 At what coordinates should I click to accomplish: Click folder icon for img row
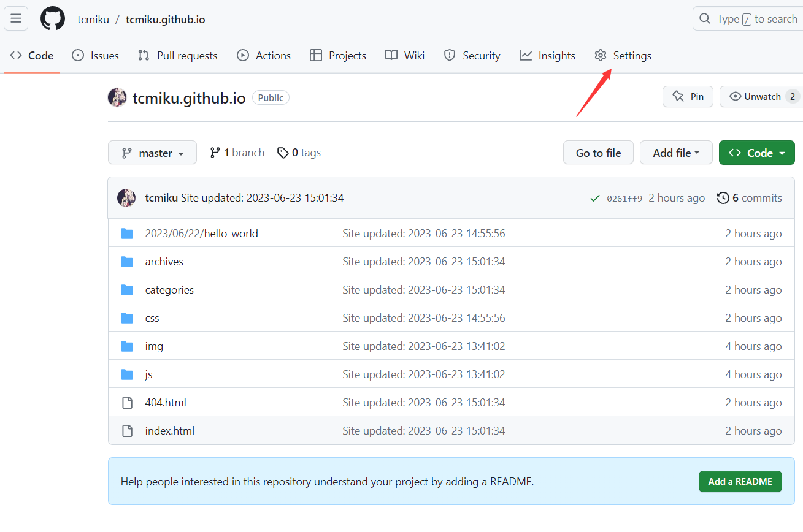tap(127, 346)
